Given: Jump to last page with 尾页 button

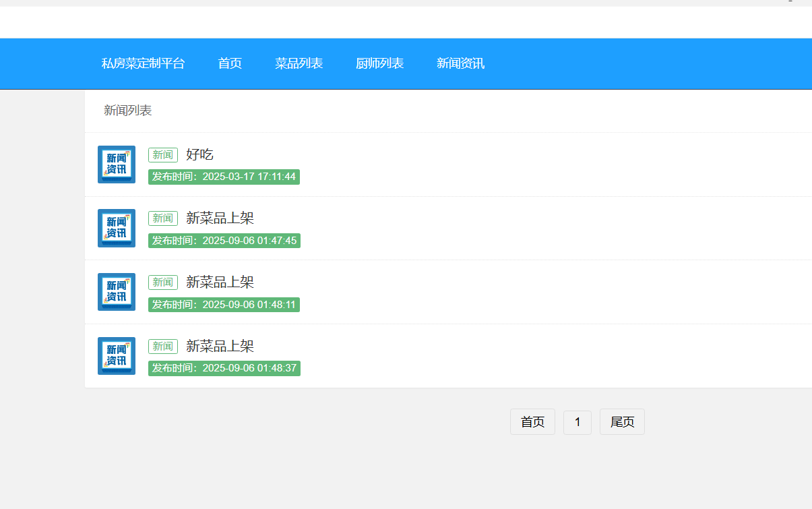Looking at the screenshot, I should (x=622, y=422).
